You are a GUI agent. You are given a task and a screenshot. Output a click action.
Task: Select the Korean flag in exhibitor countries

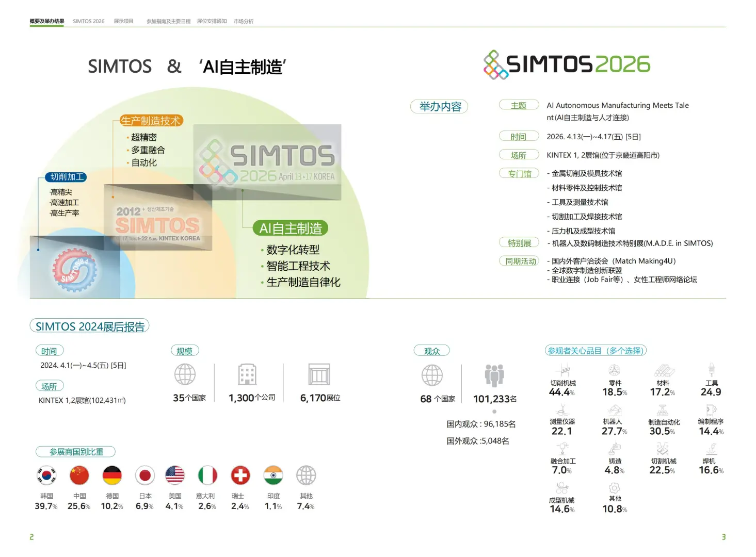point(46,476)
